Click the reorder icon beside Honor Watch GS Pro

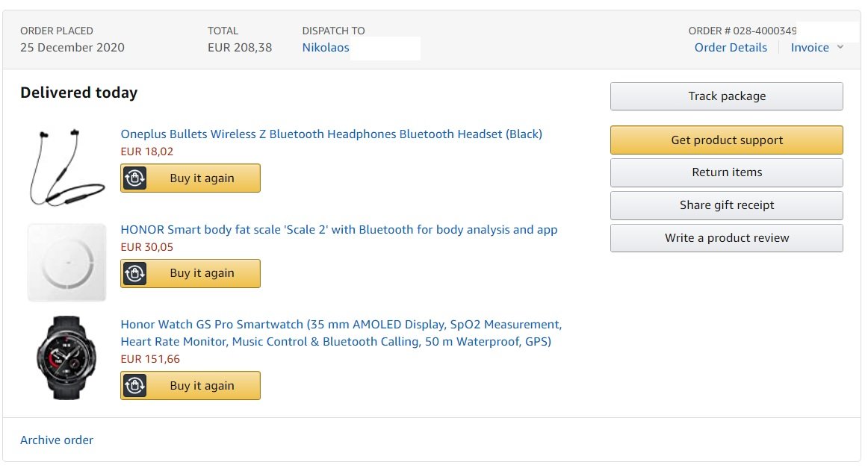[x=134, y=385]
